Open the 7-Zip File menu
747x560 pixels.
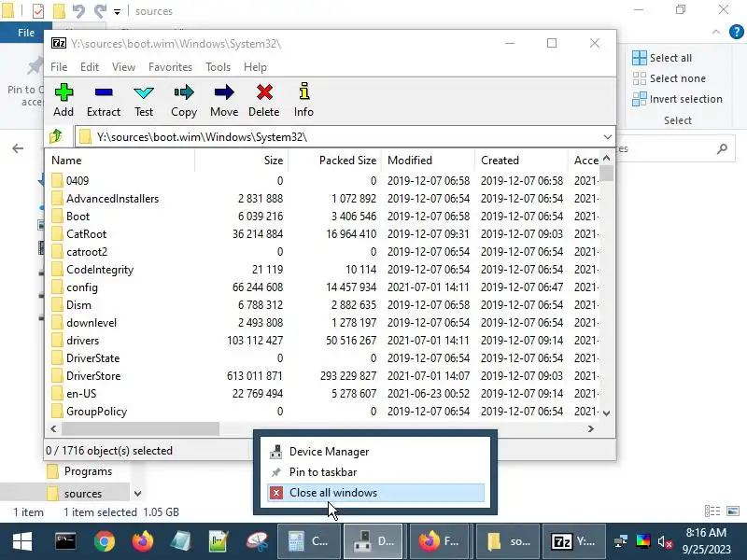59,66
